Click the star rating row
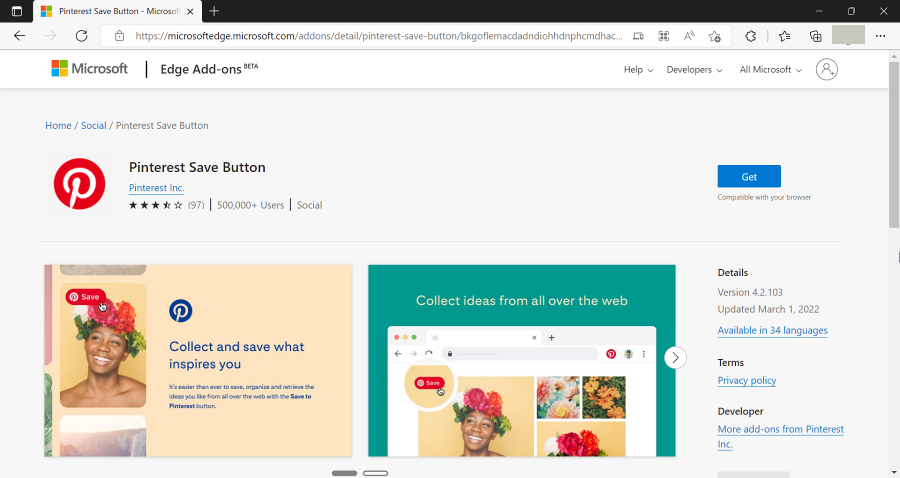The height and width of the screenshot is (478, 900). tap(155, 205)
